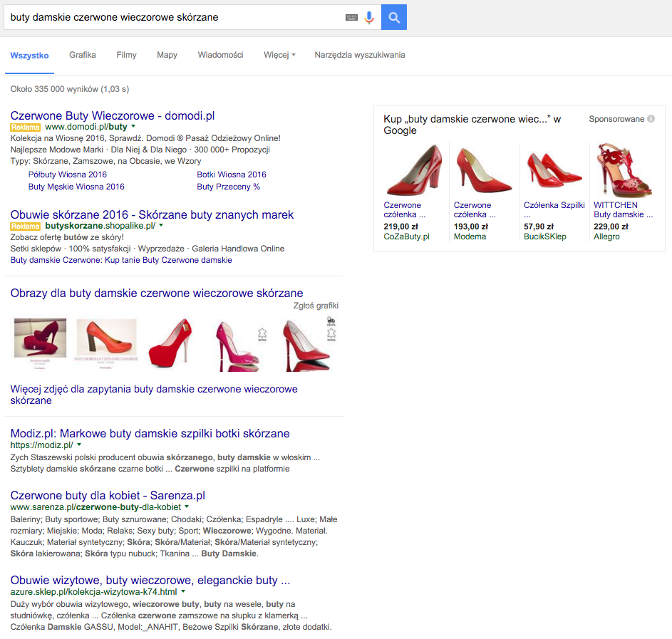Open the Czerwone Buty Wieczorowe domodi.pl result
Image resolution: width=672 pixels, height=639 pixels.
coord(113,115)
